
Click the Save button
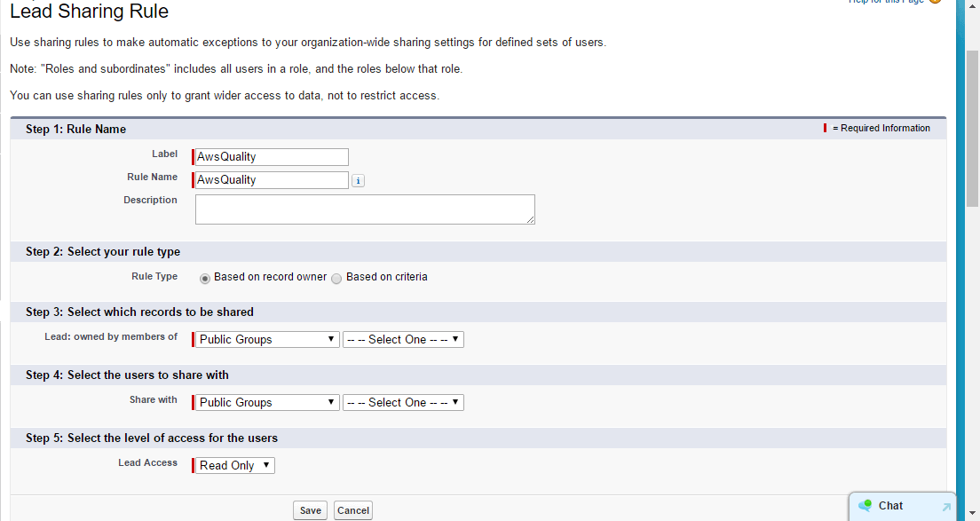310,510
